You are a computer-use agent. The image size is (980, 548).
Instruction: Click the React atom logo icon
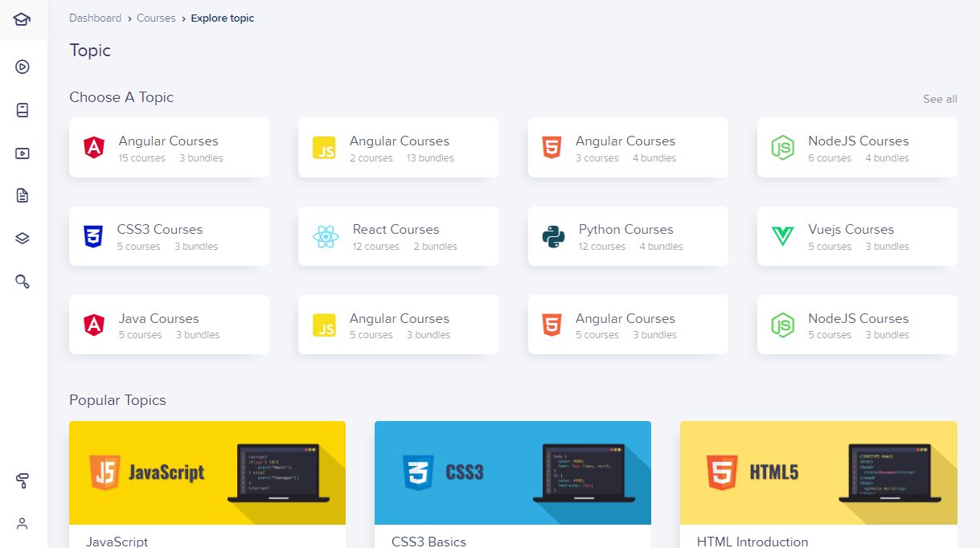325,236
